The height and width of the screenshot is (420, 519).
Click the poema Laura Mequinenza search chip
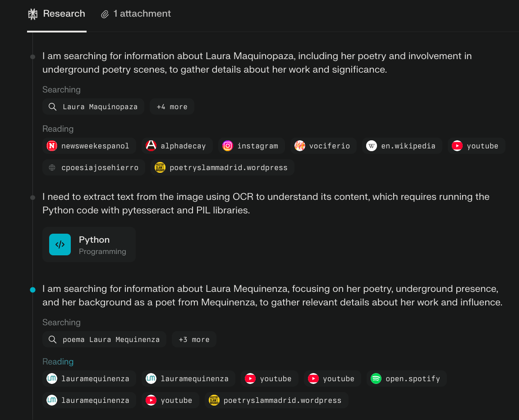coord(104,340)
